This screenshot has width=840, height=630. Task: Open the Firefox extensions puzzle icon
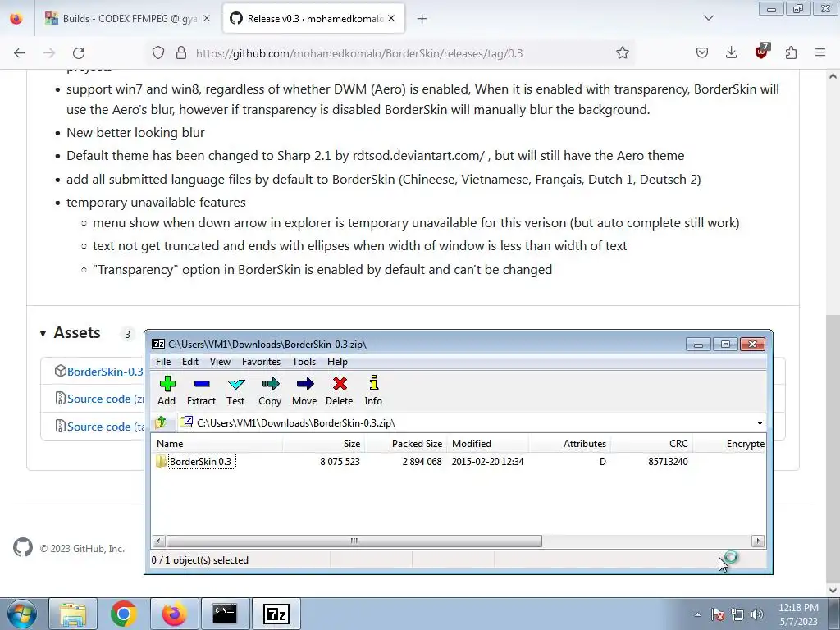[x=791, y=52]
